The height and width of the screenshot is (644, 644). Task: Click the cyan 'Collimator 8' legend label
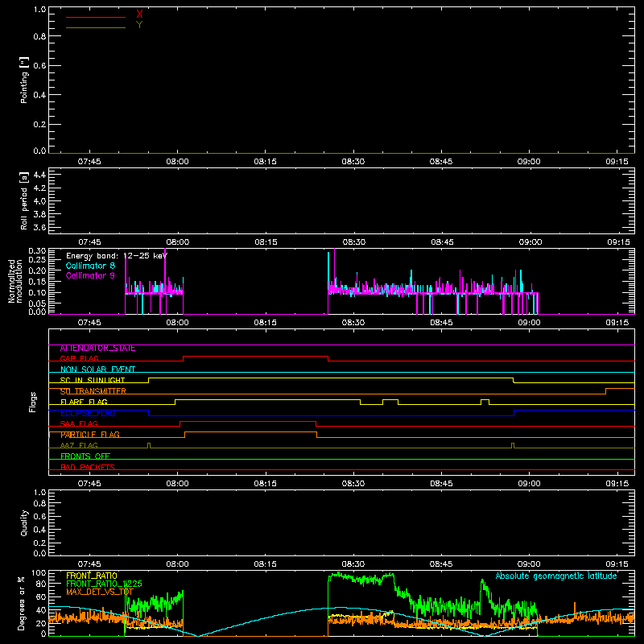point(90,266)
